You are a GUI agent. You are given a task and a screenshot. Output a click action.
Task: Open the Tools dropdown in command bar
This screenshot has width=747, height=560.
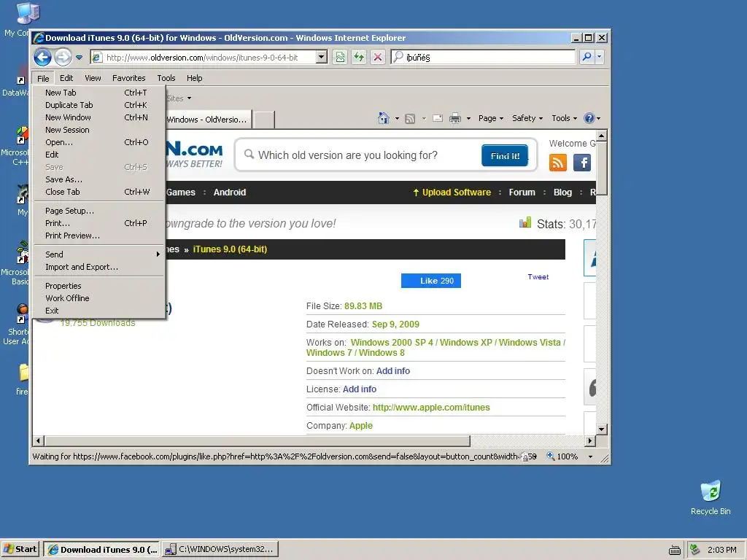[x=564, y=118]
